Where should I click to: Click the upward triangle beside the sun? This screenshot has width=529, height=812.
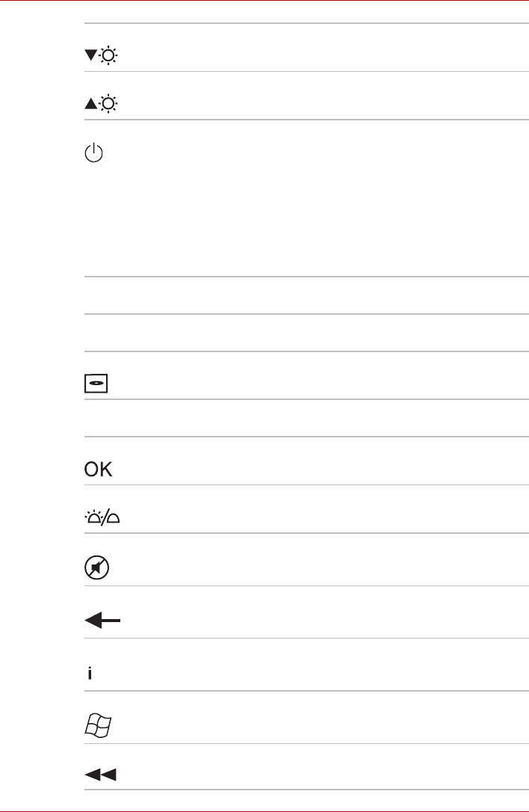[x=90, y=104]
